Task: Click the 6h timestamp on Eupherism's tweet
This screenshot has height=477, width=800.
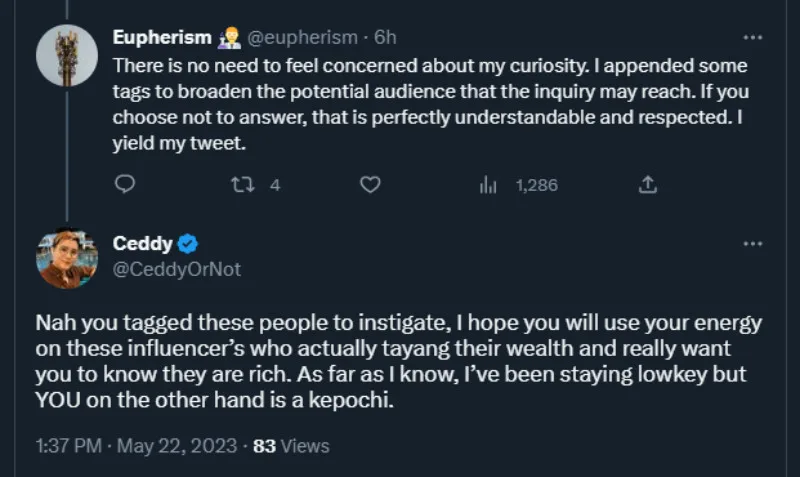Action: (385, 38)
